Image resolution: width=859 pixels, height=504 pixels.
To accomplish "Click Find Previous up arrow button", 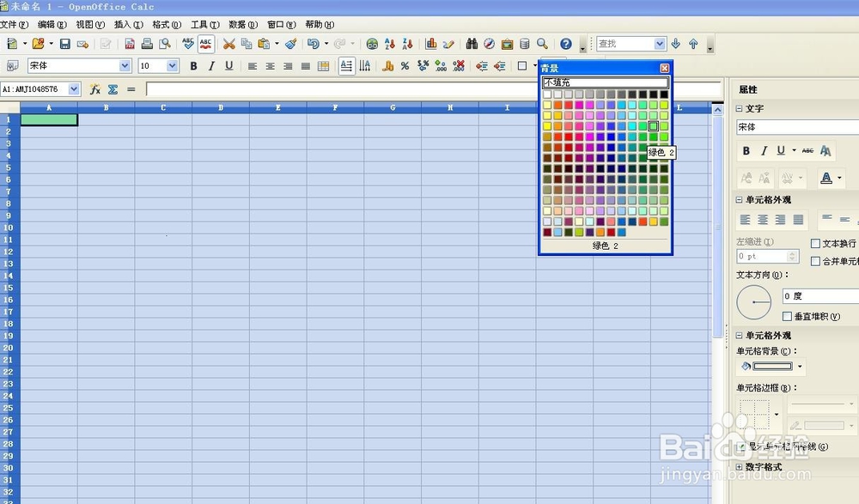I will (x=693, y=44).
